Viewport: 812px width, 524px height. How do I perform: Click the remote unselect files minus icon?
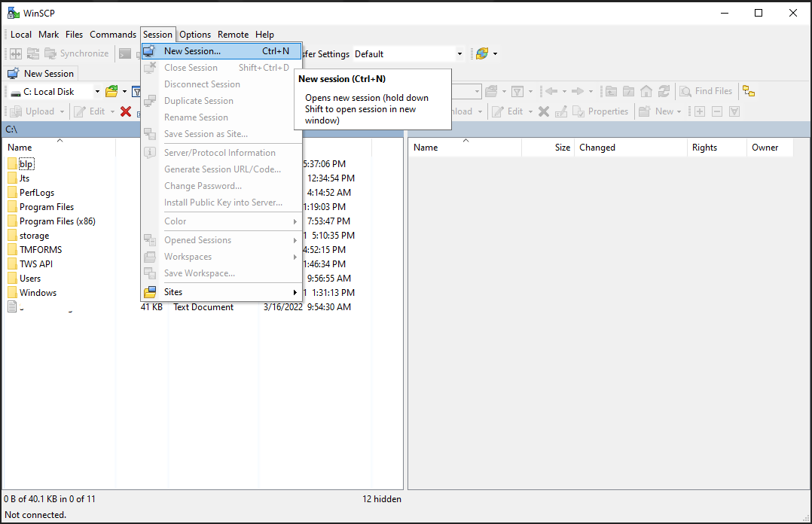[717, 111]
